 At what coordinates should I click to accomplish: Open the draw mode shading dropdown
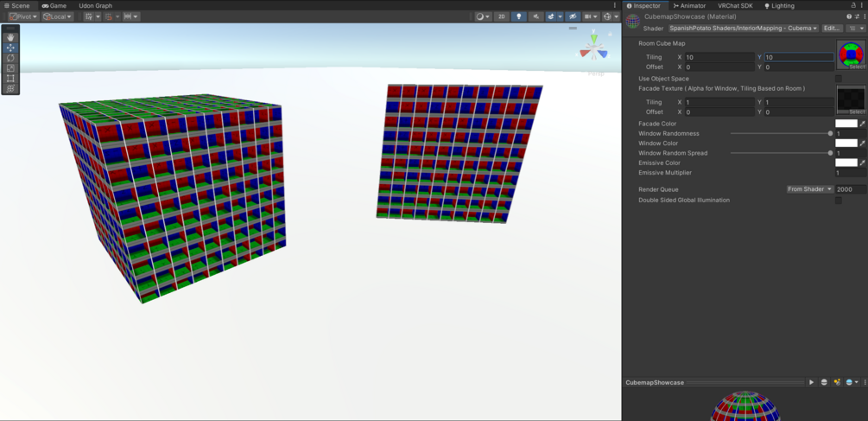(x=483, y=16)
